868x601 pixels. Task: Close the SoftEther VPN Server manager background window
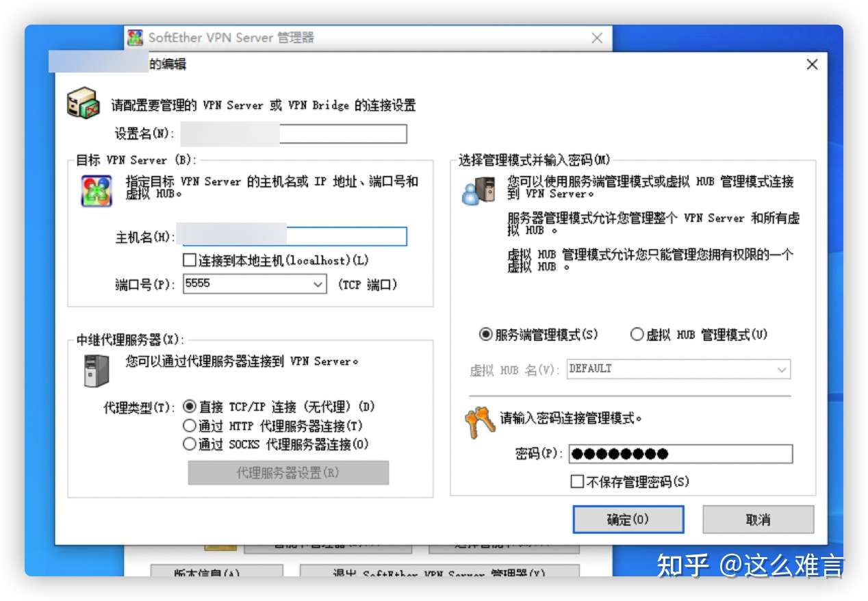pyautogui.click(x=597, y=38)
